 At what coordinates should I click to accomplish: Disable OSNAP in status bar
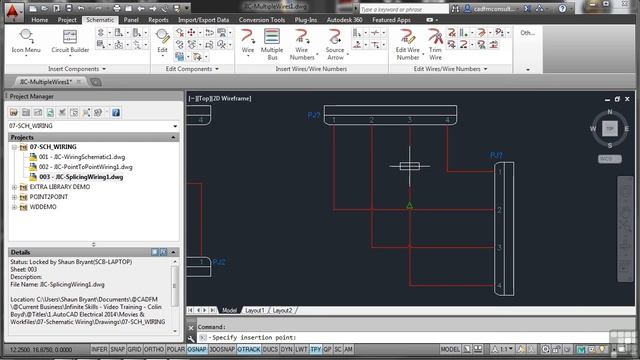[197, 349]
